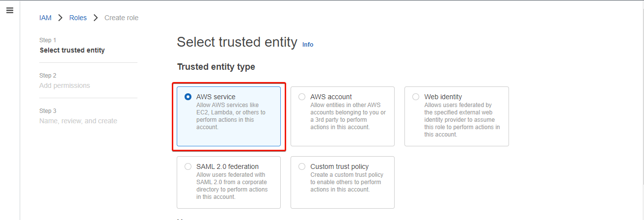Open the hamburger navigation menu
Image resolution: width=644 pixels, height=220 pixels.
pyautogui.click(x=10, y=10)
